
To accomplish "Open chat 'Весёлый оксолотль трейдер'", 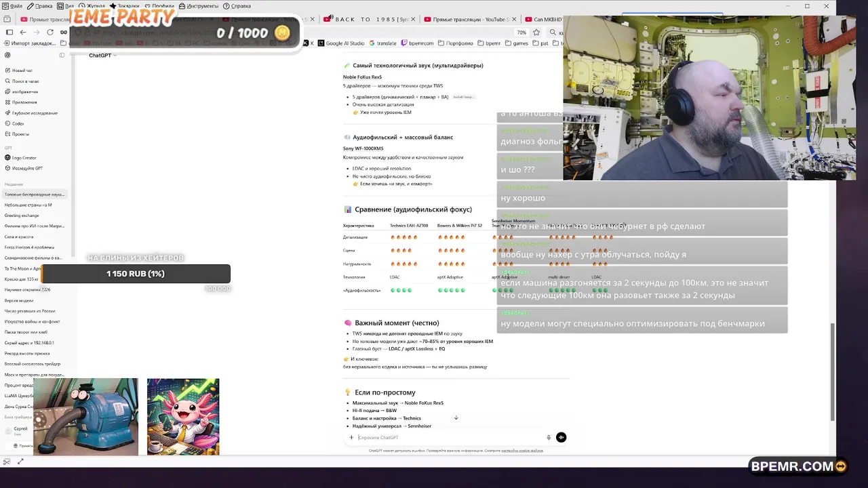I will click(x=33, y=364).
